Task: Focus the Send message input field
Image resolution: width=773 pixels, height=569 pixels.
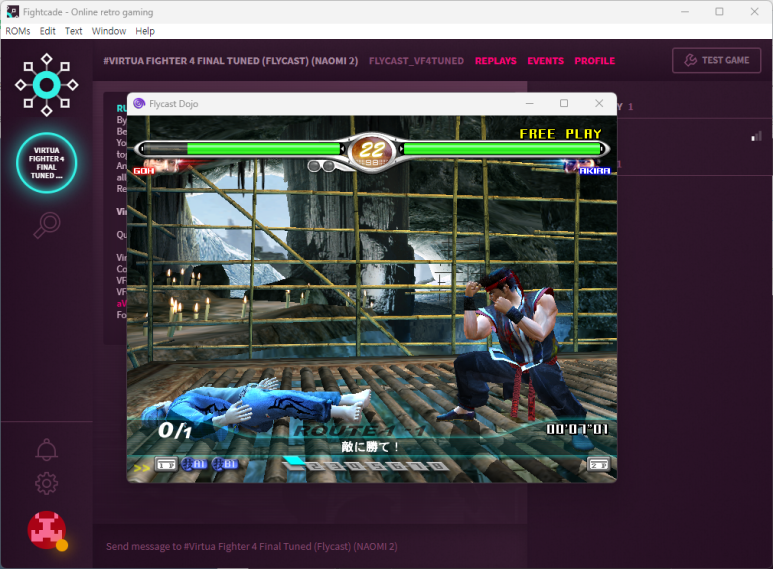Action: tap(310, 546)
